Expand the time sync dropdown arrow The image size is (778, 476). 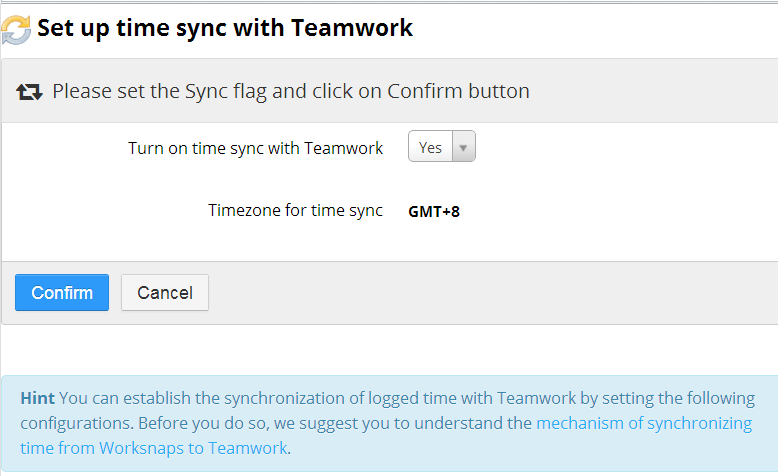pyautogui.click(x=463, y=147)
